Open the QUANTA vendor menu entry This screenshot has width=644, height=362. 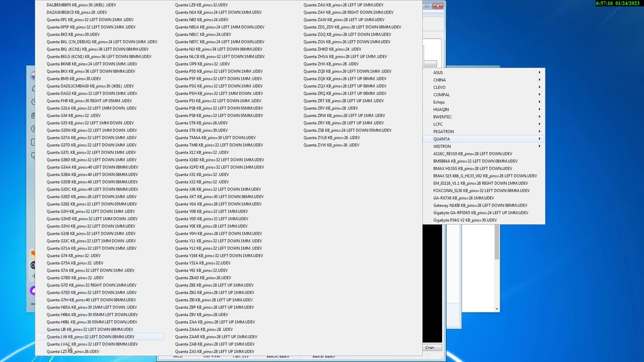pyautogui.click(x=484, y=139)
